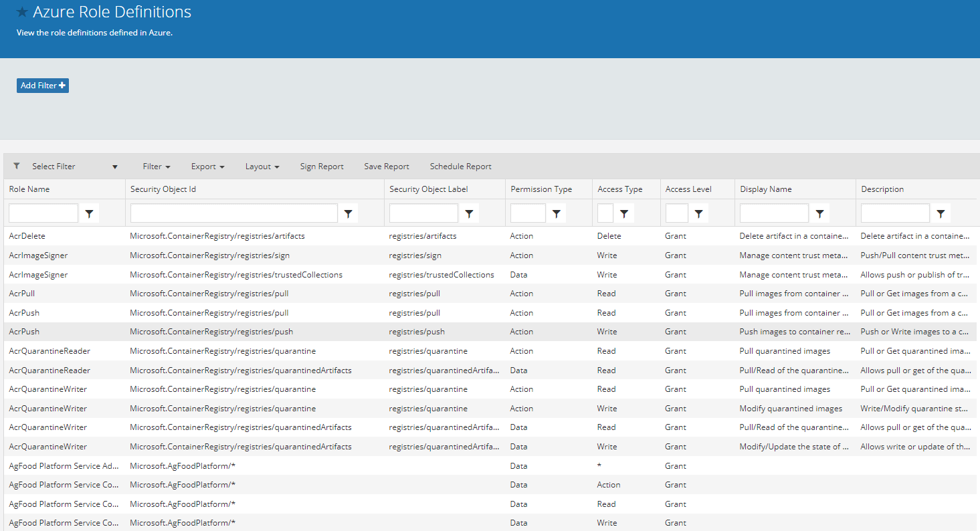
Task: Click the Allows push or publish description cell
Action: [914, 275]
